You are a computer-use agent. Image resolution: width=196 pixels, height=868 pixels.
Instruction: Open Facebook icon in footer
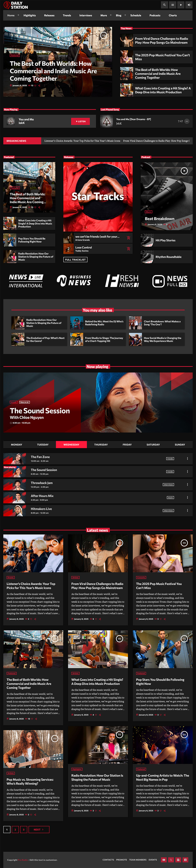tap(185, 860)
